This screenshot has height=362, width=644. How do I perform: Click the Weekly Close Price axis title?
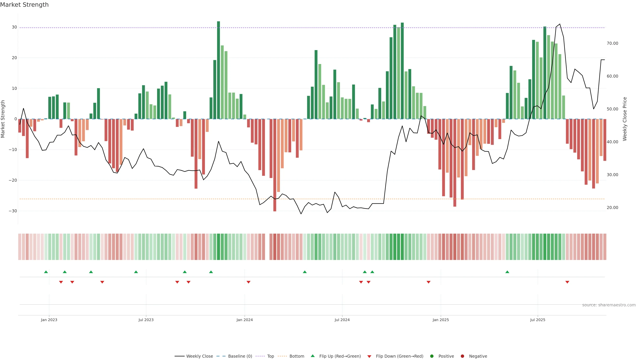625,119
